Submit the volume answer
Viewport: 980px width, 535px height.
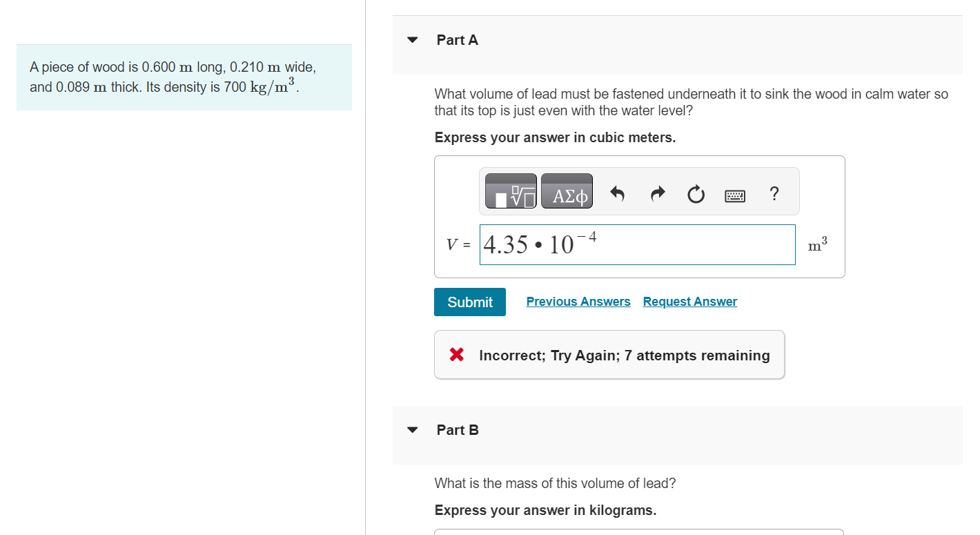click(469, 302)
